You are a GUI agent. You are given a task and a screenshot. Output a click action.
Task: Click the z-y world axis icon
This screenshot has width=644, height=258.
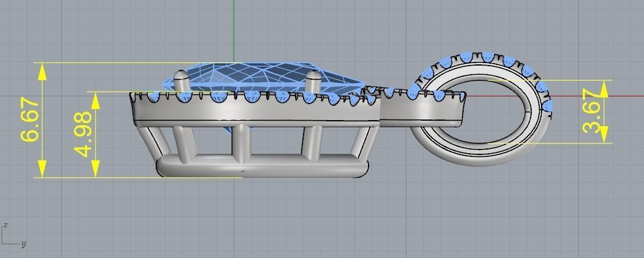pyautogui.click(x=13, y=235)
